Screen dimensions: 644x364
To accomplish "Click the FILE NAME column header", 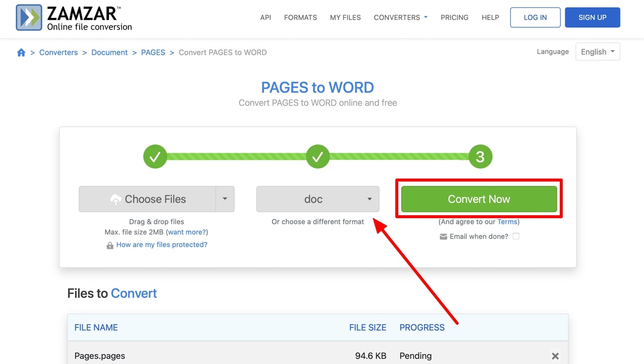I will (x=96, y=328).
